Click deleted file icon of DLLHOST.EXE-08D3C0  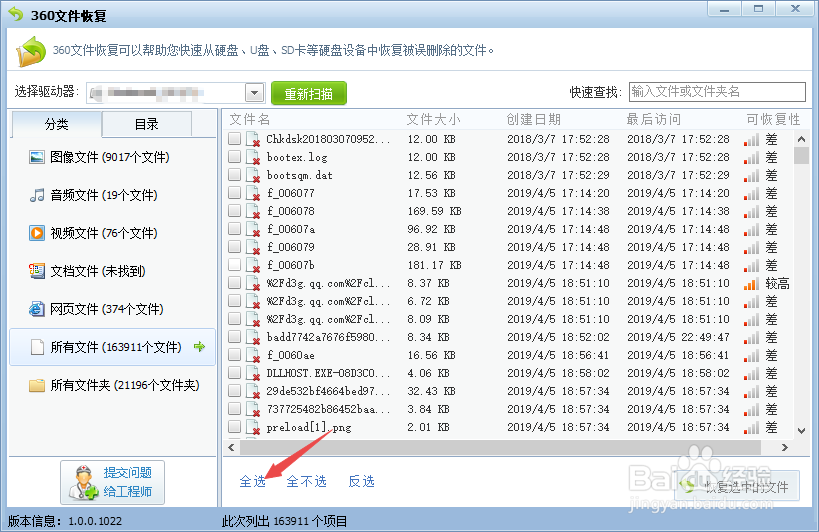[x=253, y=373]
